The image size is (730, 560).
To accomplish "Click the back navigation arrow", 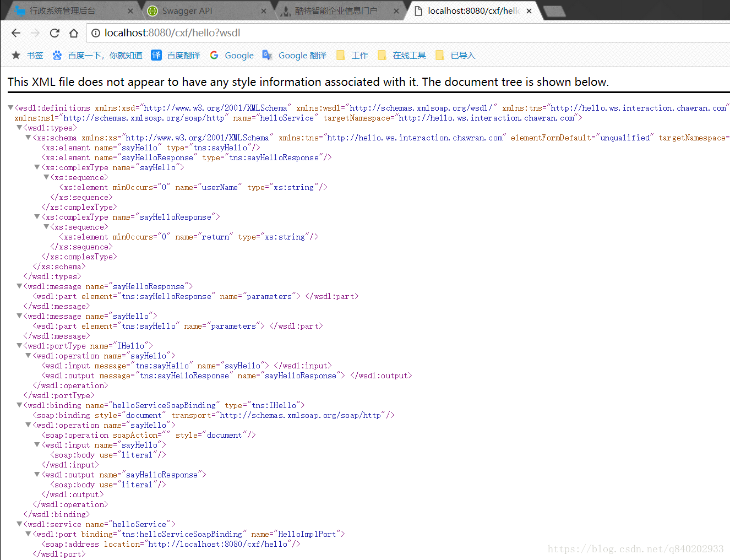I will click(15, 33).
